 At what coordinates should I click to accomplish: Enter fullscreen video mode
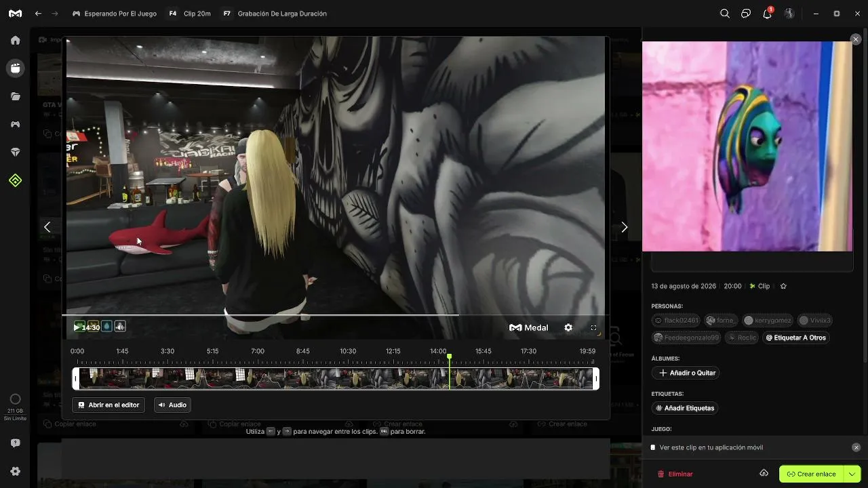click(x=593, y=327)
